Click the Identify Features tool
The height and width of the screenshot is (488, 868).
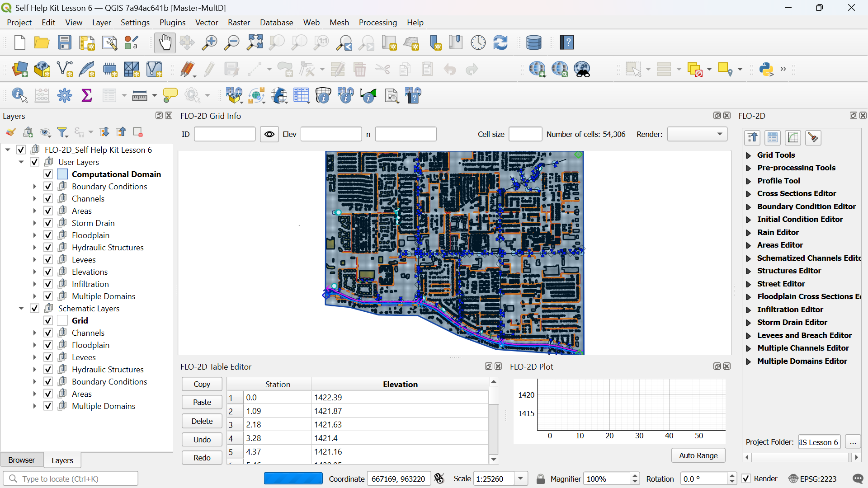click(19, 95)
